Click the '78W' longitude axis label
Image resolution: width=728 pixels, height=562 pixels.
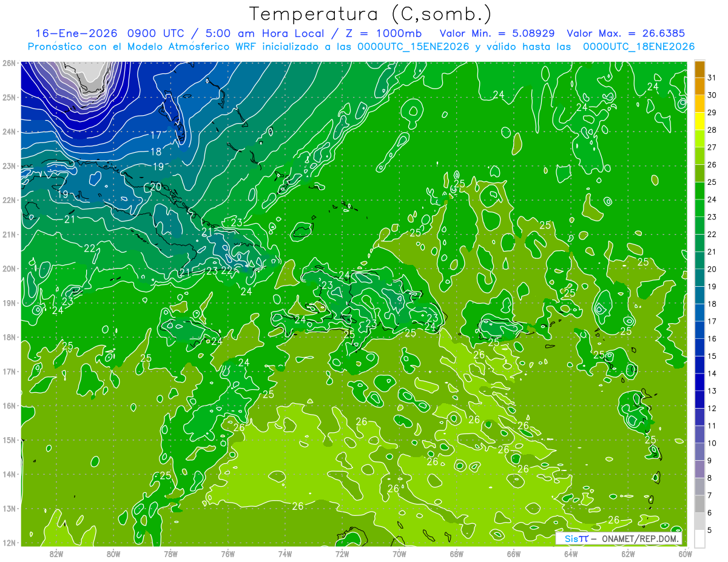(170, 554)
